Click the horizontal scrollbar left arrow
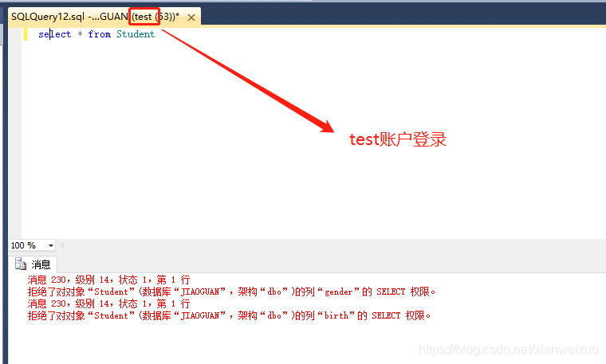 point(63,245)
